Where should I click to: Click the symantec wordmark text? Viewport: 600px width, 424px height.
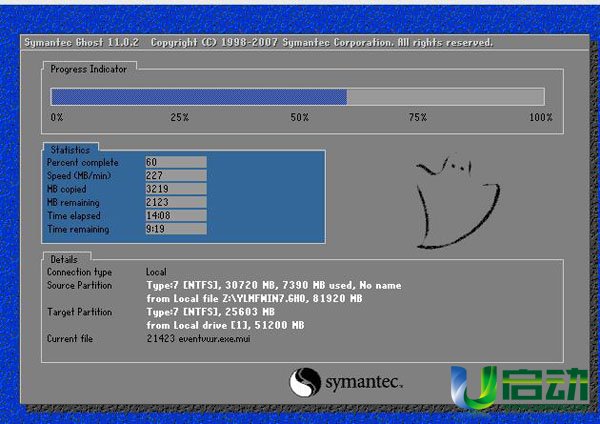(364, 382)
